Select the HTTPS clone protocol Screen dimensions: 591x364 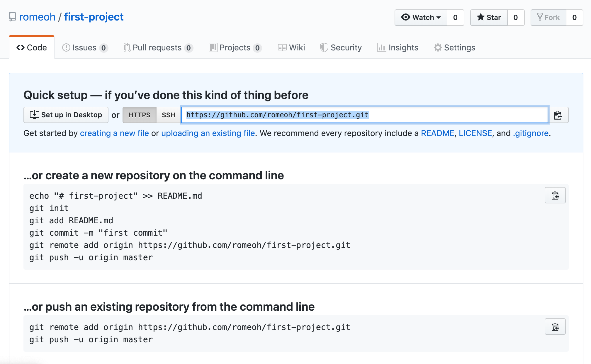[139, 115]
